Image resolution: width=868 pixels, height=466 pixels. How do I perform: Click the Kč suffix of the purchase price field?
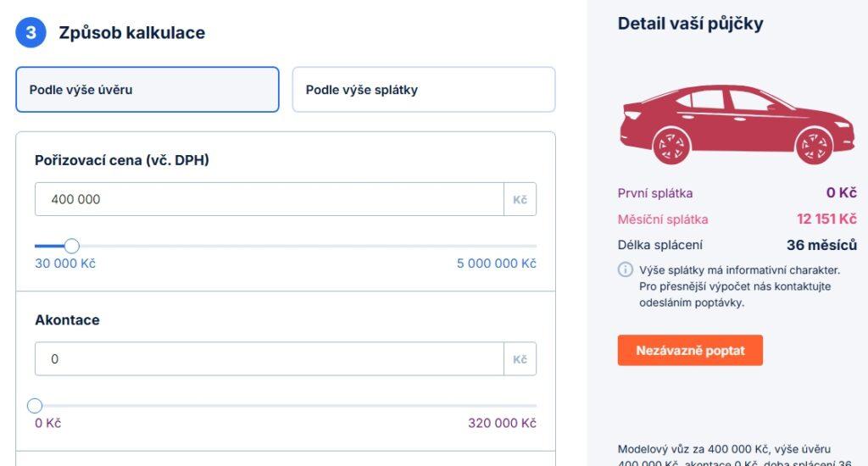[x=520, y=200]
